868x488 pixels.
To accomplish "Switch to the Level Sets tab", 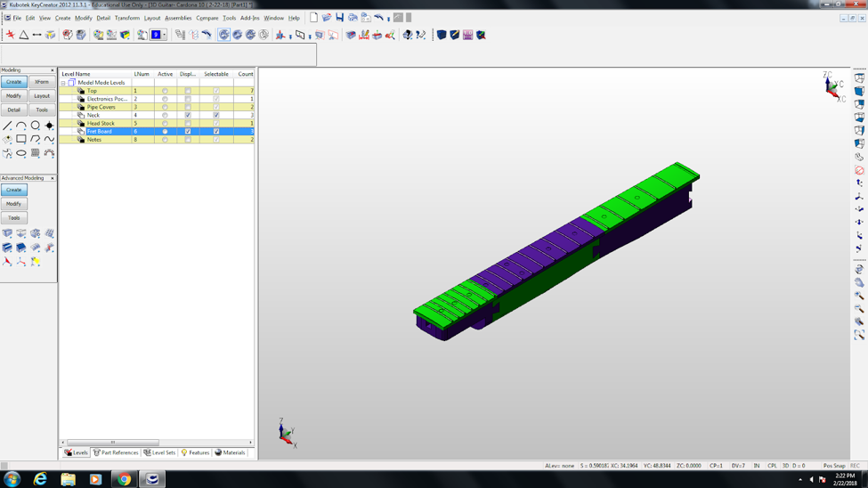I will (159, 452).
